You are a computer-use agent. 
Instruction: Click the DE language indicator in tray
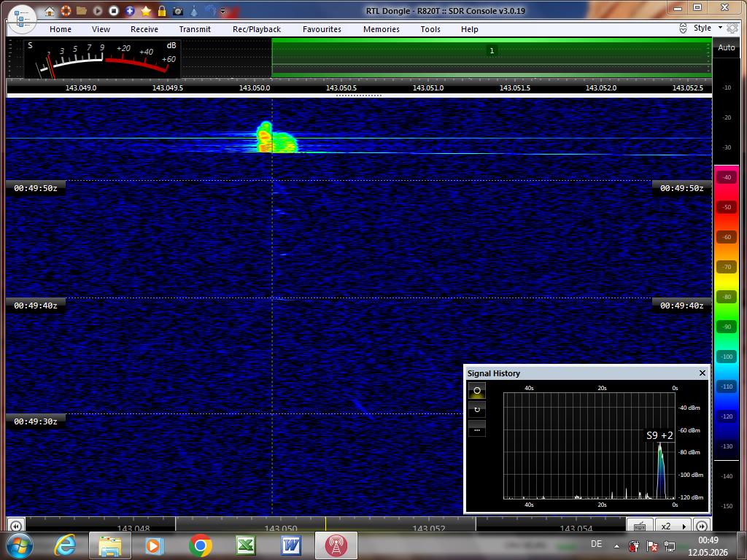[x=596, y=544]
